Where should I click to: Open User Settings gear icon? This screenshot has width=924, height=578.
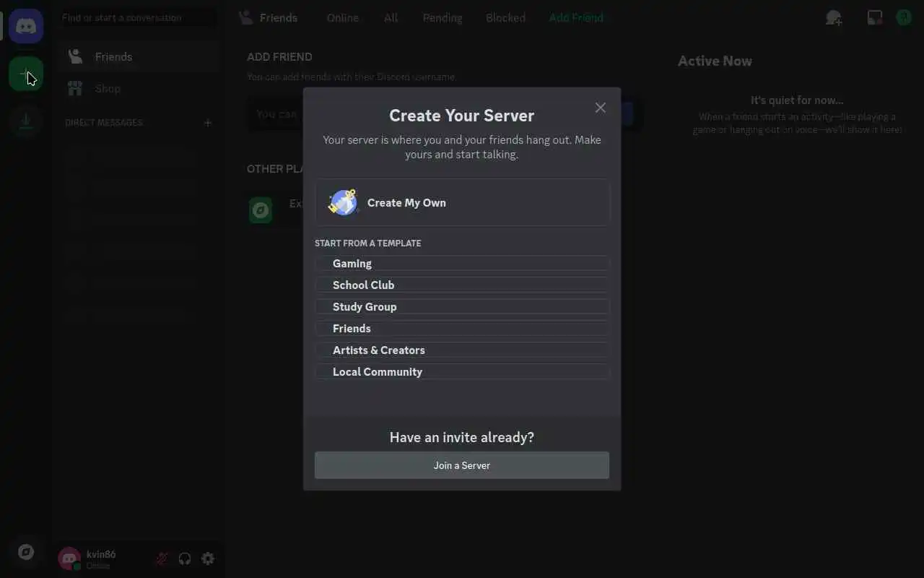tap(208, 558)
